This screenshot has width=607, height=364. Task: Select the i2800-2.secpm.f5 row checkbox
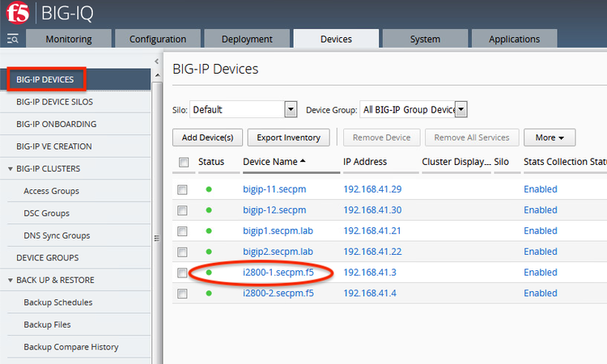tap(183, 294)
